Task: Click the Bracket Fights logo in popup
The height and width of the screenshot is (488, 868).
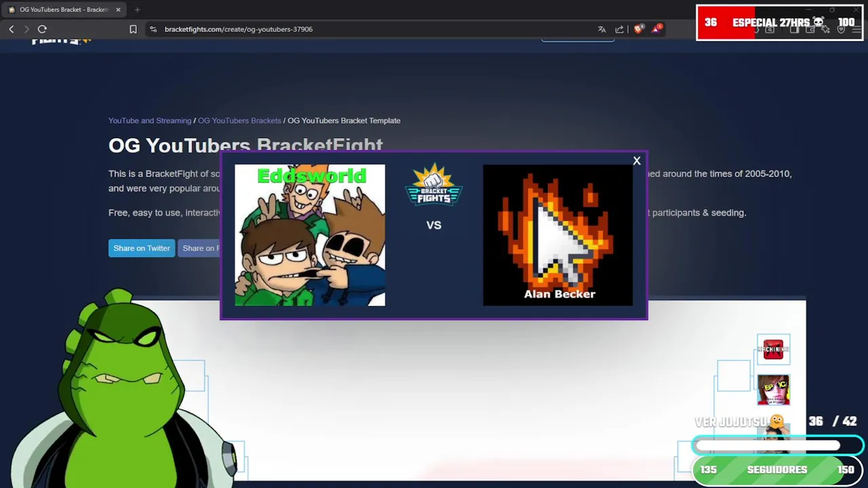Action: pos(434,184)
